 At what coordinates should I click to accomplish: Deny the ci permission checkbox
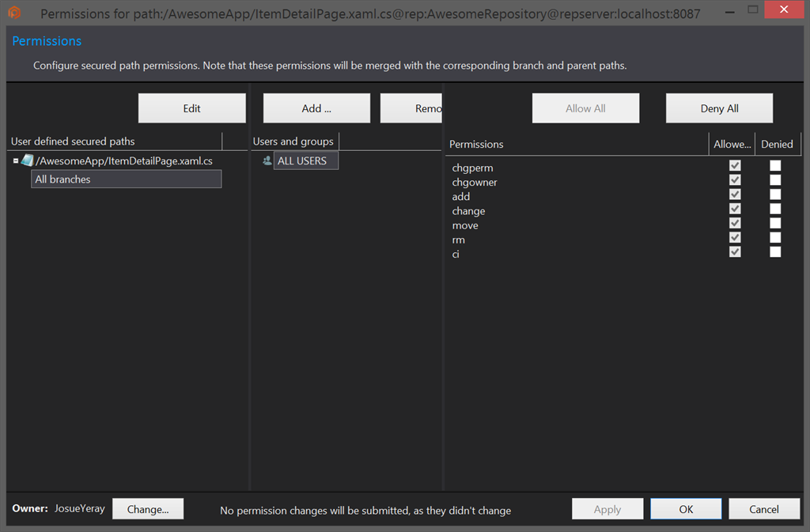point(775,252)
